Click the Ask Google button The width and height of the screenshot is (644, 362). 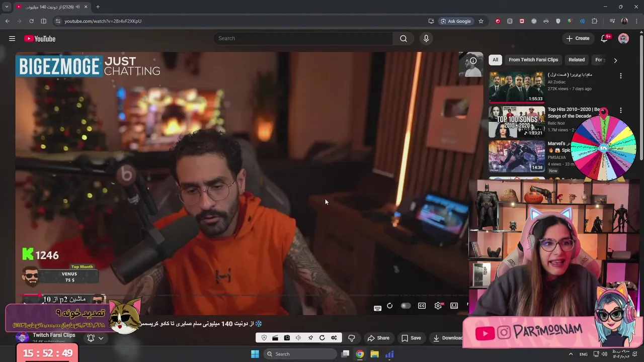click(x=456, y=21)
